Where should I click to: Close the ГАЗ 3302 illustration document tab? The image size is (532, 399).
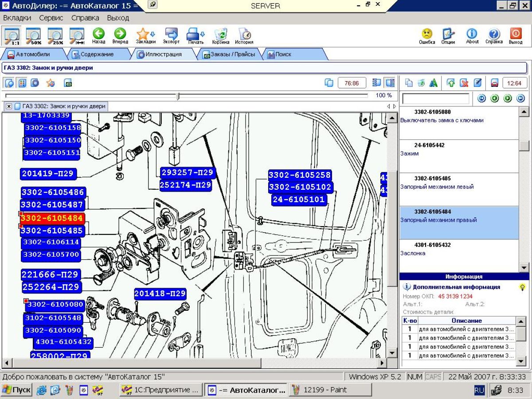click(9, 106)
